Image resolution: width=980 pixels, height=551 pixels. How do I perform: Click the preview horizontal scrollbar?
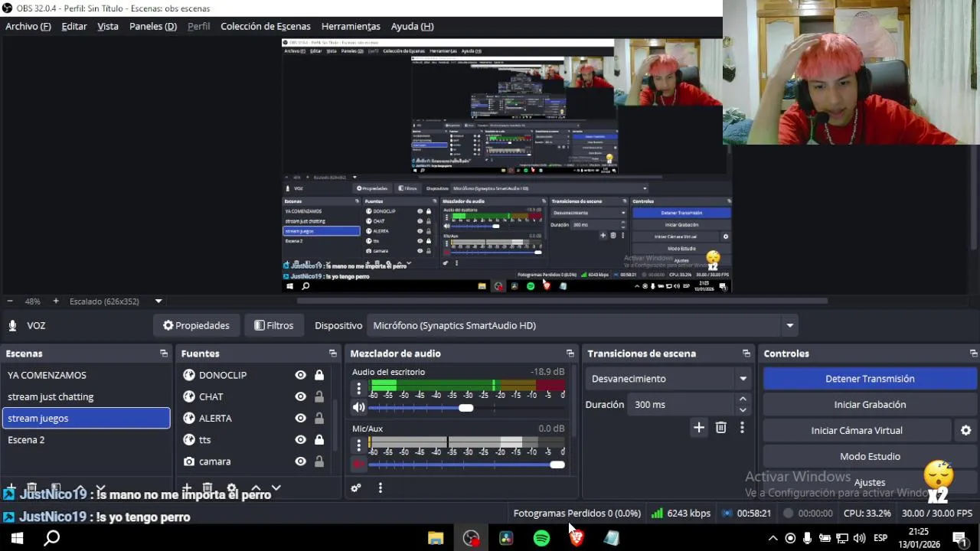(562, 301)
